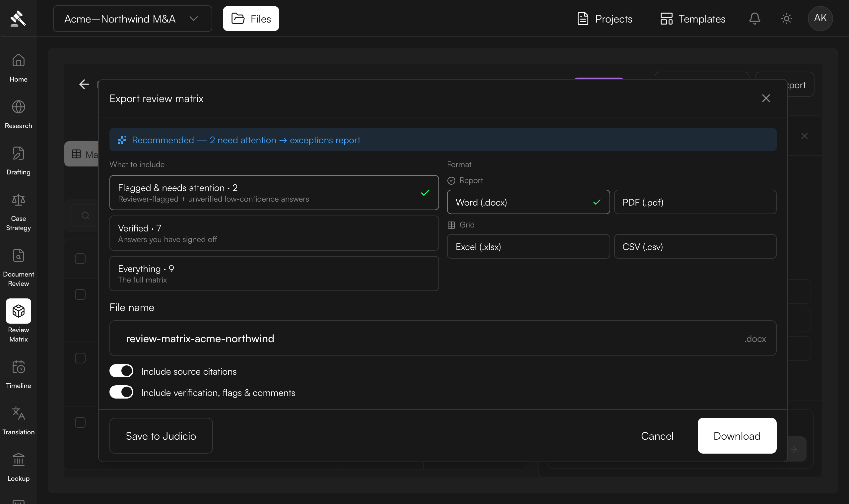This screenshot has height=504, width=849.
Task: Open the notifications bell
Action: 754,18
